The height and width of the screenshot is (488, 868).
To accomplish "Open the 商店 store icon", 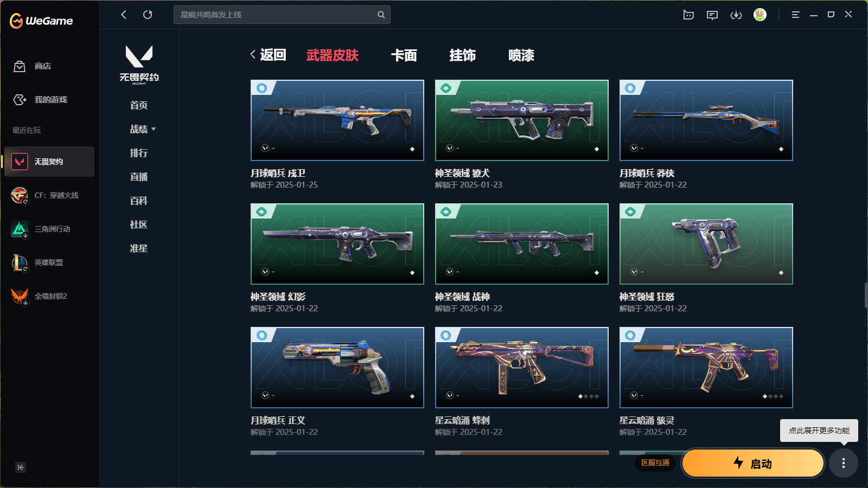I will click(20, 66).
